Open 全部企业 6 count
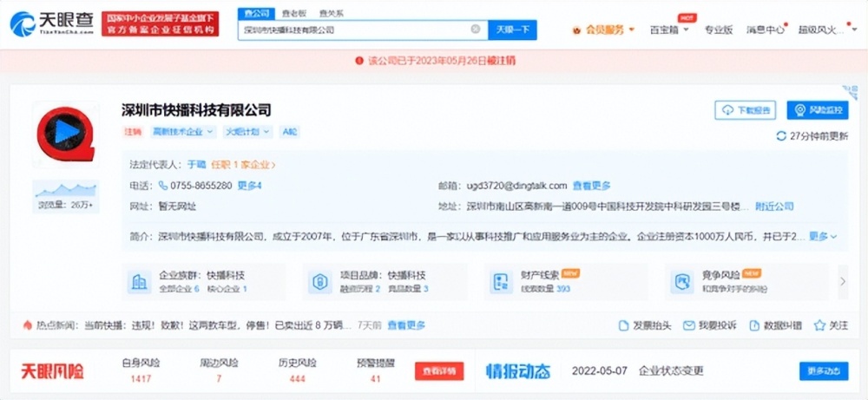 (180, 289)
